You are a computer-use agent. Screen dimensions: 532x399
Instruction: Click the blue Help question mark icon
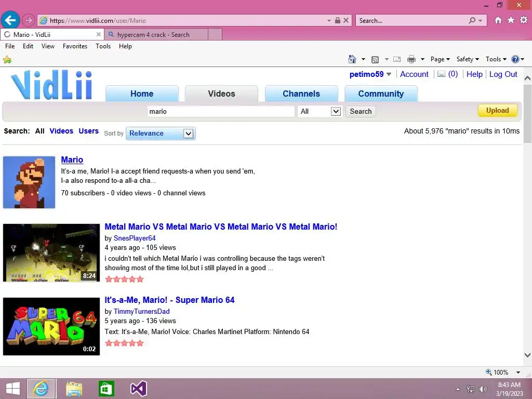click(515, 59)
